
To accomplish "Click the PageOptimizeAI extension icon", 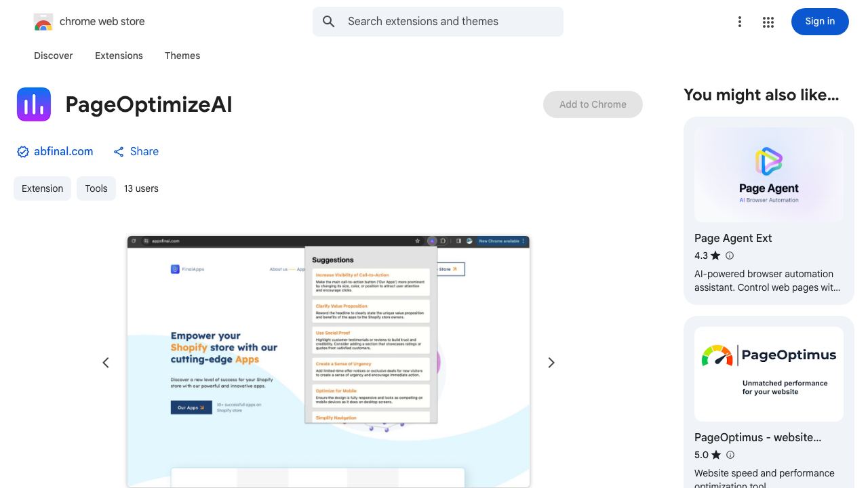I will coord(34,104).
